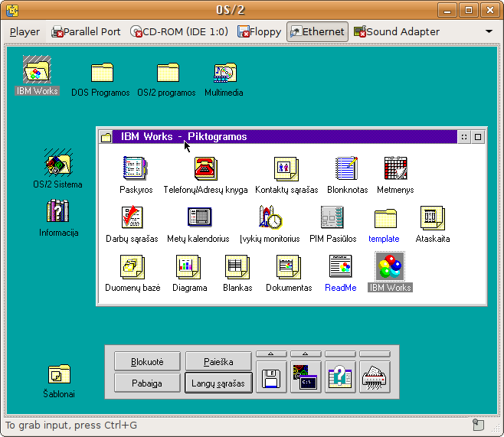Screen dimensions: 504x437
Task: Click the OS/2 VMware Player app icon
Action: 12,10
